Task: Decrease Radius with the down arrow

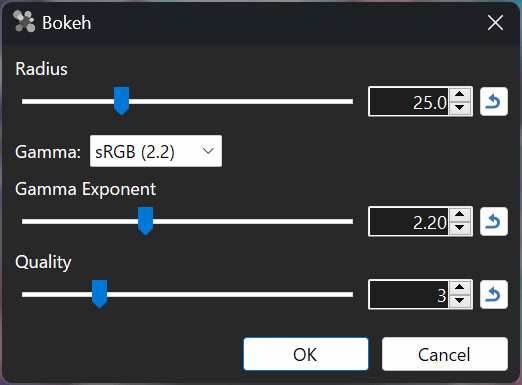Action: coord(460,108)
